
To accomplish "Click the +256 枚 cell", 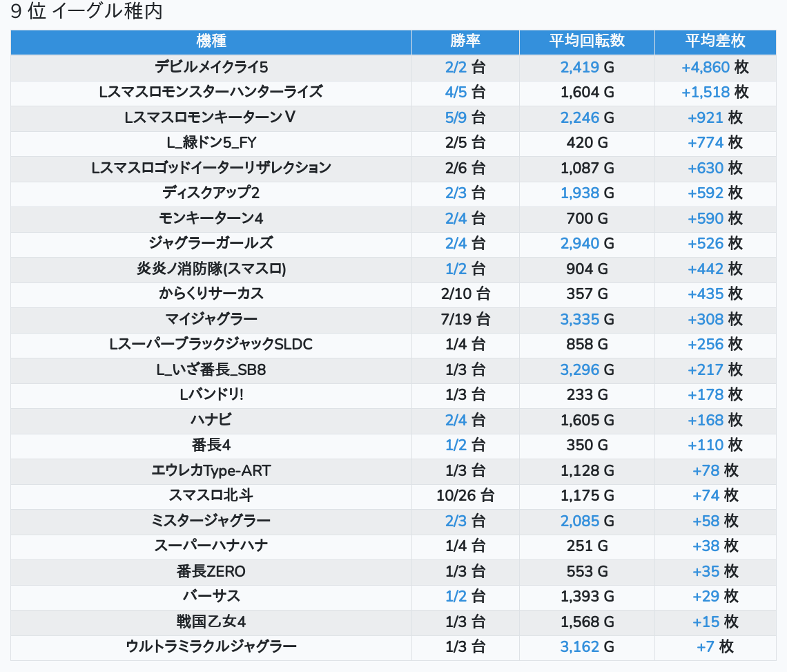I will [715, 345].
